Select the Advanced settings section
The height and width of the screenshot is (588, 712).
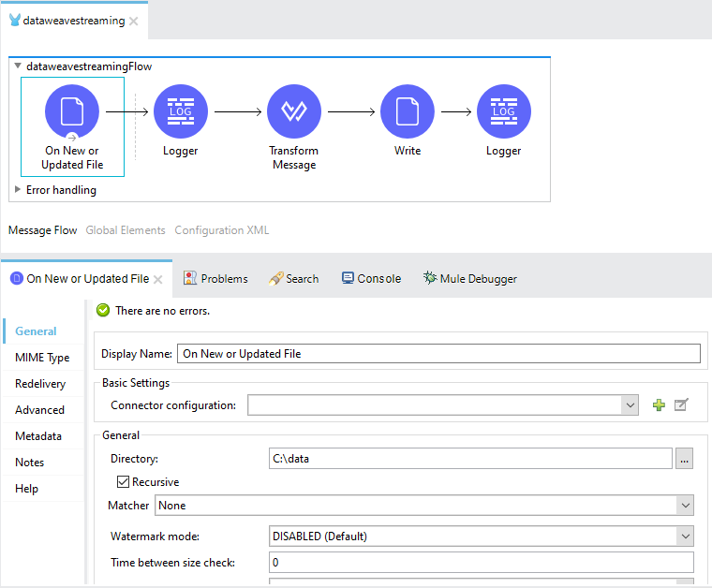click(40, 410)
